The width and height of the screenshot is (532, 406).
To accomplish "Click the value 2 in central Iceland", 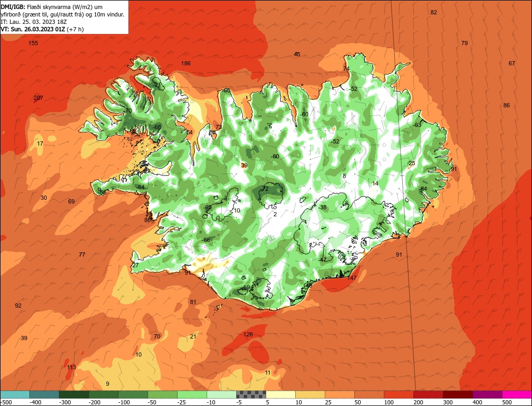I will pyautogui.click(x=275, y=214).
